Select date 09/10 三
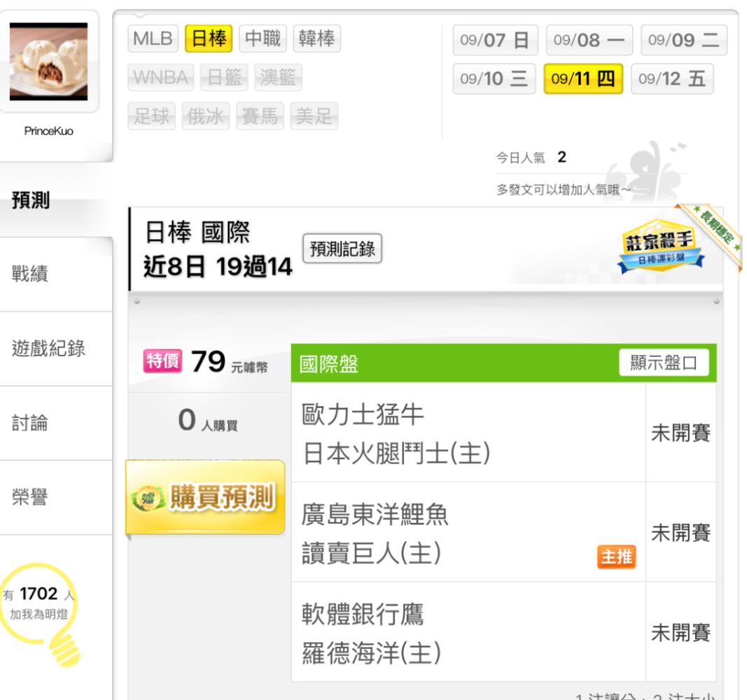Screen dimensions: 747x700 click(494, 78)
